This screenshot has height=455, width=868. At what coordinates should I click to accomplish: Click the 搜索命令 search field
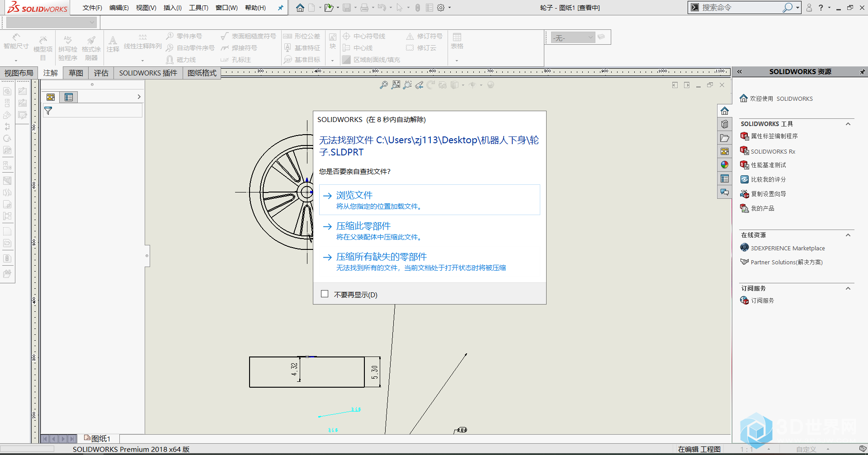coord(741,8)
